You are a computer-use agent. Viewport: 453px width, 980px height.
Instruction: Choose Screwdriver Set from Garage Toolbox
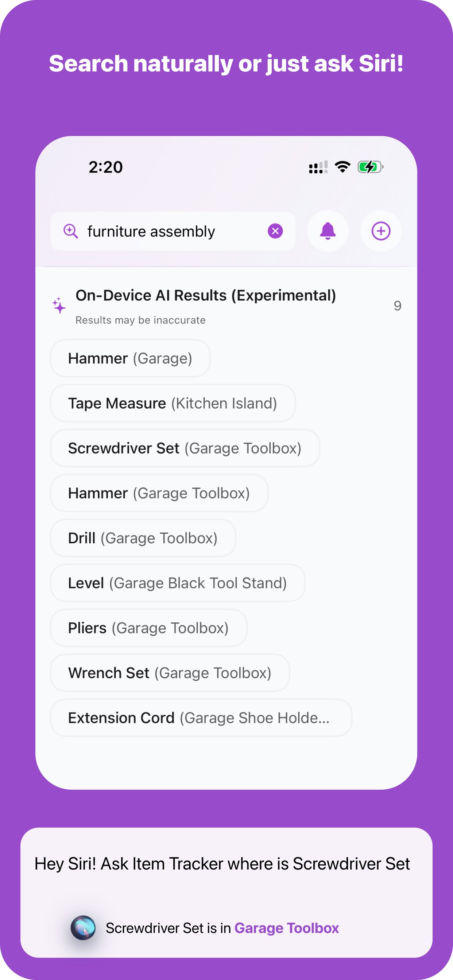coord(184,448)
